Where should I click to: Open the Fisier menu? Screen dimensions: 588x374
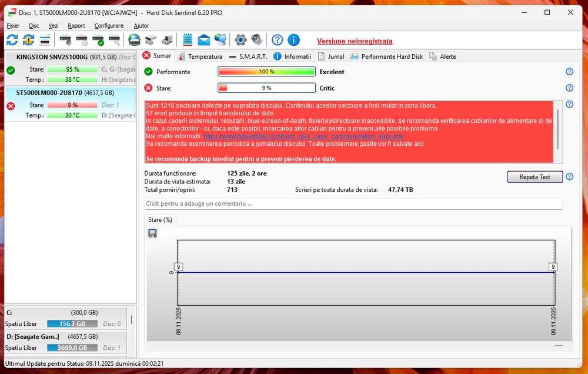coord(13,25)
